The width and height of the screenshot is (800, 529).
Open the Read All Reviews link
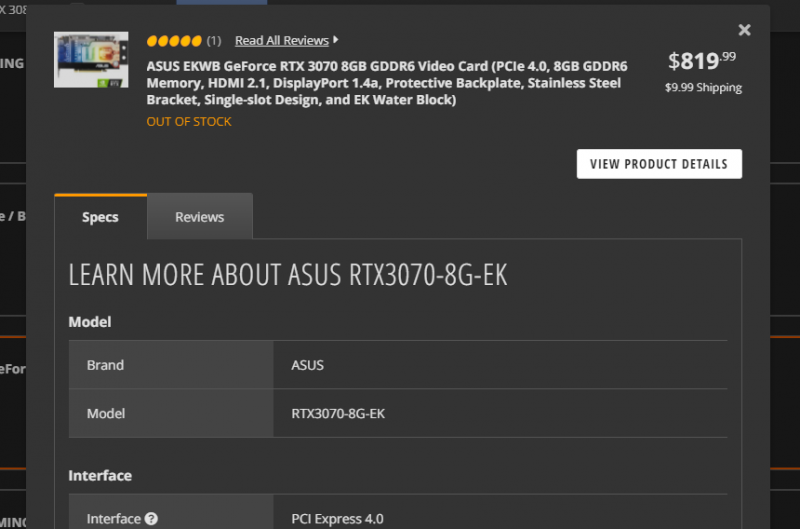click(x=281, y=41)
